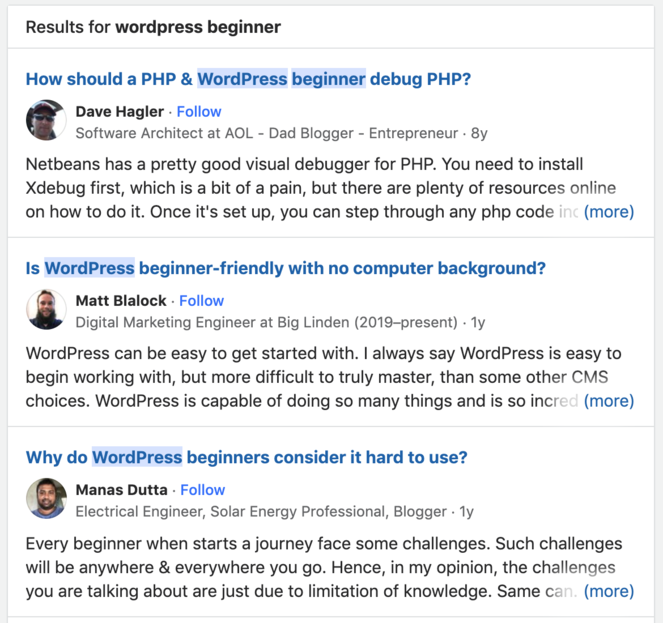Click the 8y timestamp on Dave's answer
This screenshot has height=623, width=663.
click(479, 132)
